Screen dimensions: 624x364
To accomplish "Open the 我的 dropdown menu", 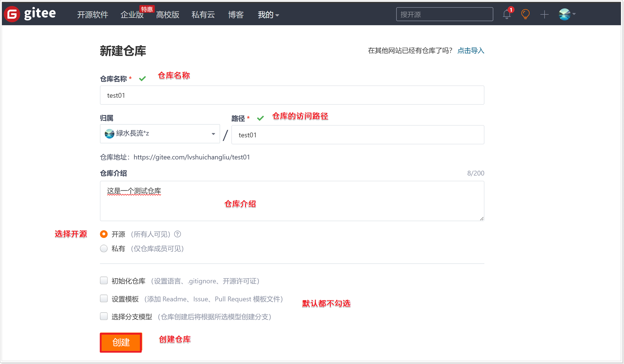I will click(268, 15).
